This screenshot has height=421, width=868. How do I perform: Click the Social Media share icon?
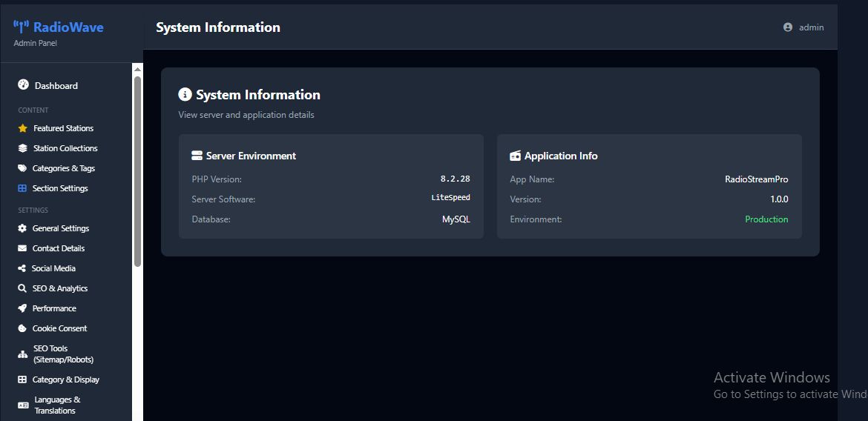22,268
